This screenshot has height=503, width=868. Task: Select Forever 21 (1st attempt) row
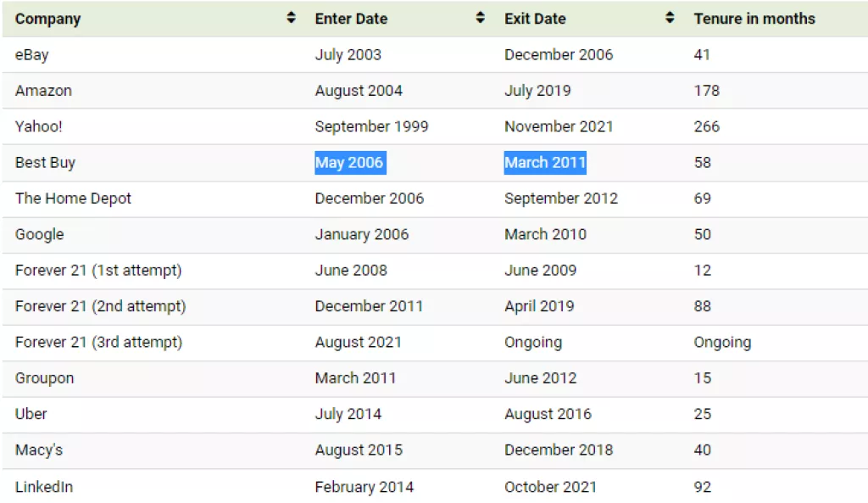[x=98, y=271]
